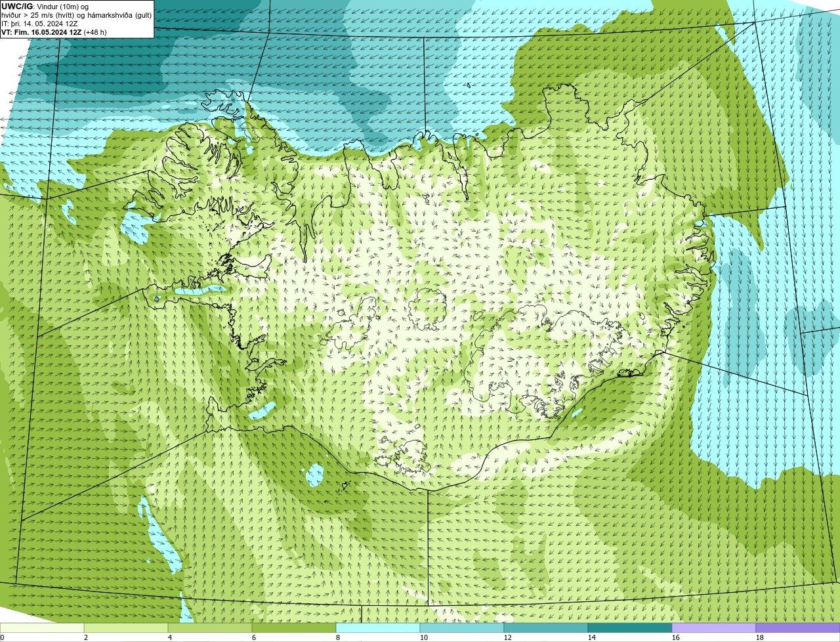Screen dimensions: 840x642
Task: Click the 12–14 m/s teal legend swatch
Action: pos(546,628)
